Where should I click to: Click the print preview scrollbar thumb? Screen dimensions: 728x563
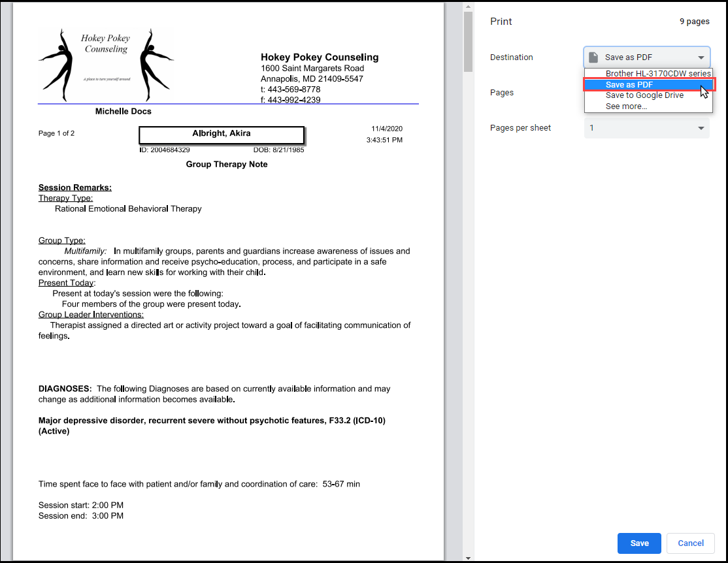(x=468, y=42)
